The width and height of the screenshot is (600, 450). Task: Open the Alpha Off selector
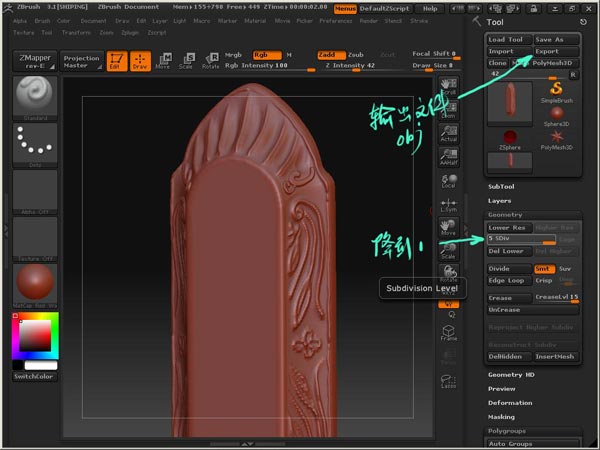pos(35,192)
